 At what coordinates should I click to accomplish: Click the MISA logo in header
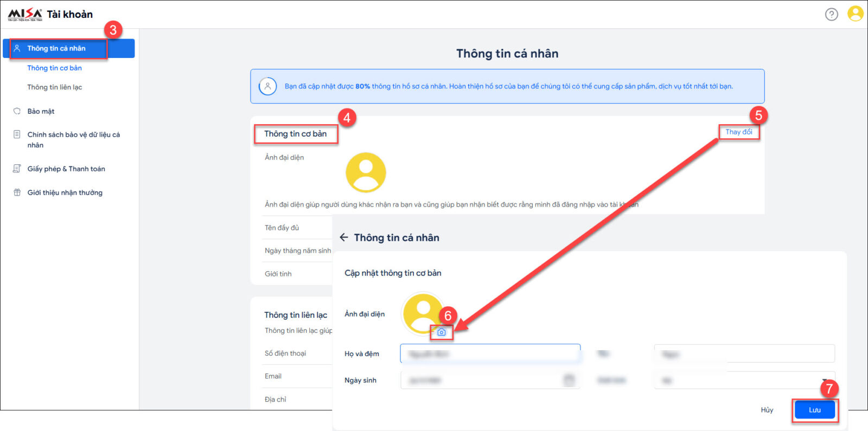(x=25, y=15)
